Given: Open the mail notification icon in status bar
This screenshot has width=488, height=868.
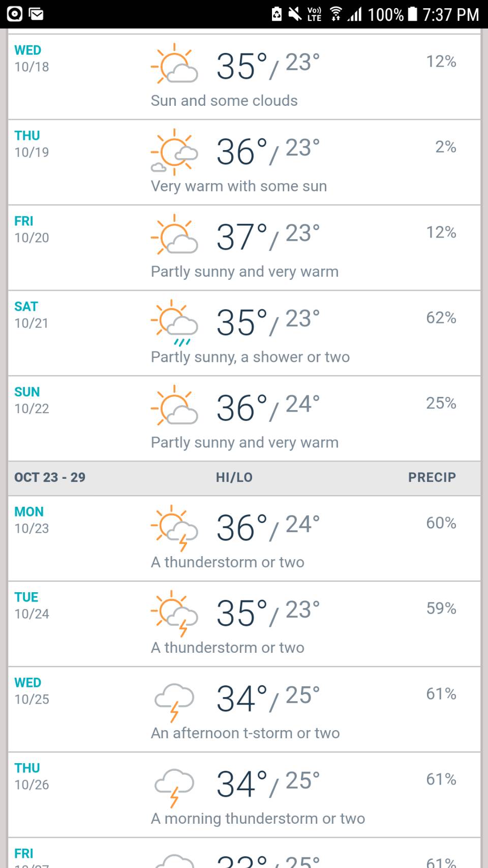Looking at the screenshot, I should [36, 14].
